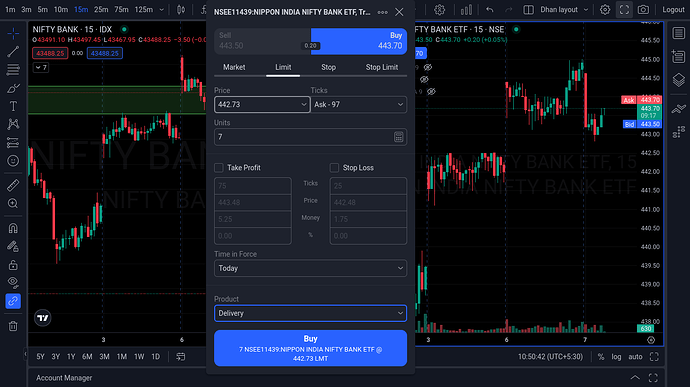Viewport: 690px width, 387px height.
Task: Toggle visibility of first indicator eye
Action: (428, 67)
